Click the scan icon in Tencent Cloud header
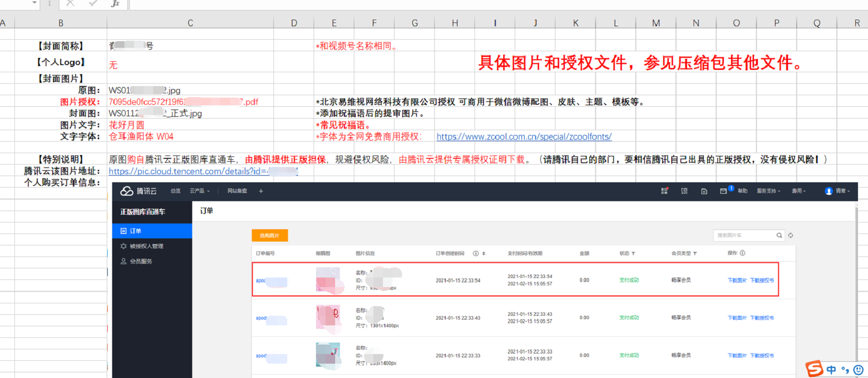The width and height of the screenshot is (868, 378). (x=684, y=191)
